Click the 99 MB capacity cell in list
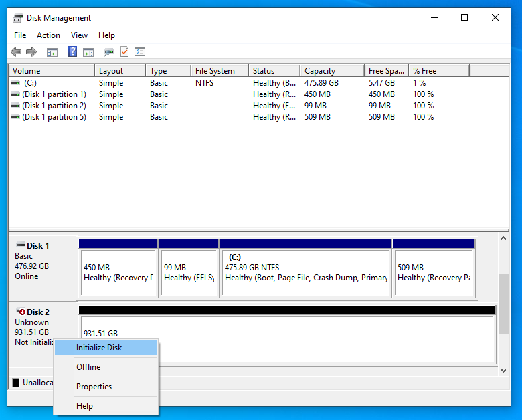522x420 pixels. [x=315, y=106]
